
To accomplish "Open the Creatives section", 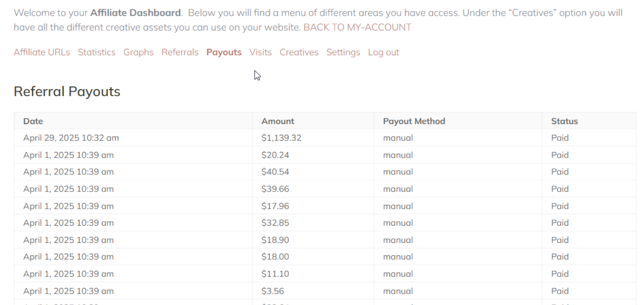I will coord(299,52).
